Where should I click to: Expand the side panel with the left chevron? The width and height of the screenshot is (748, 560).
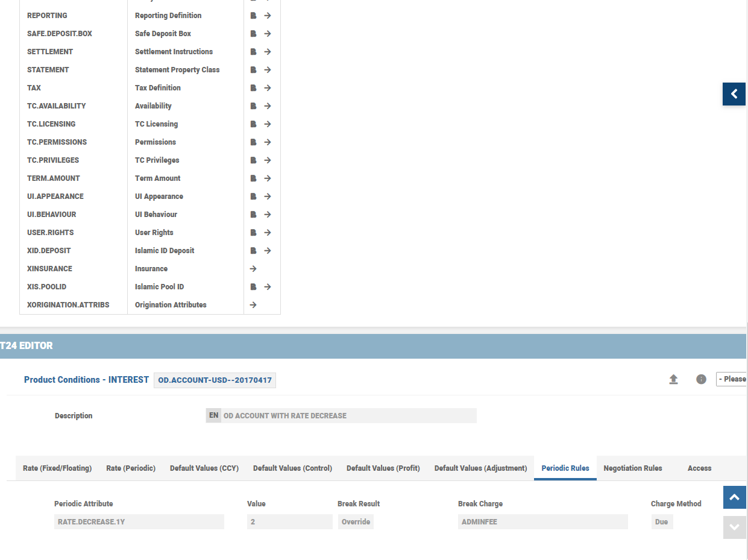point(734,94)
